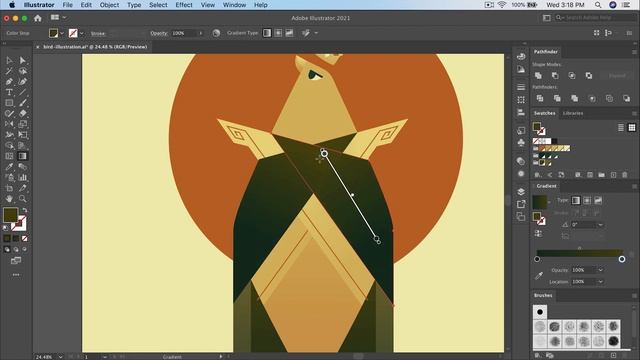Click the Opacity link in control bar

(x=159, y=33)
